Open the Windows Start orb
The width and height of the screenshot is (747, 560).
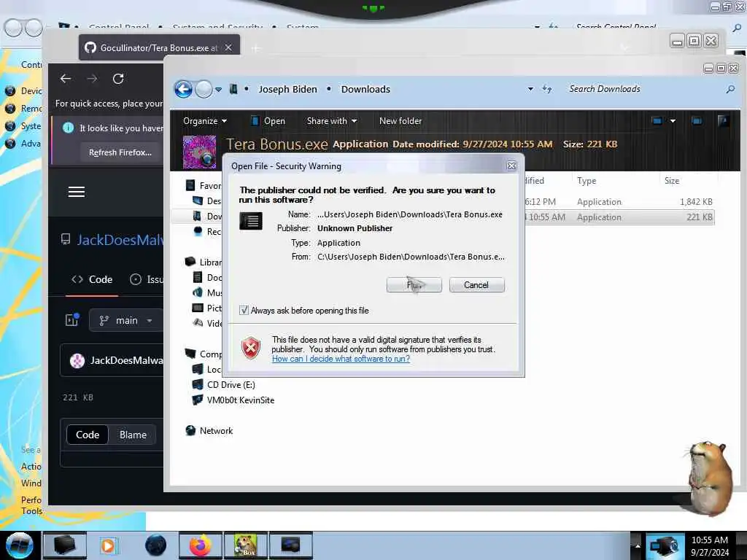tap(20, 545)
